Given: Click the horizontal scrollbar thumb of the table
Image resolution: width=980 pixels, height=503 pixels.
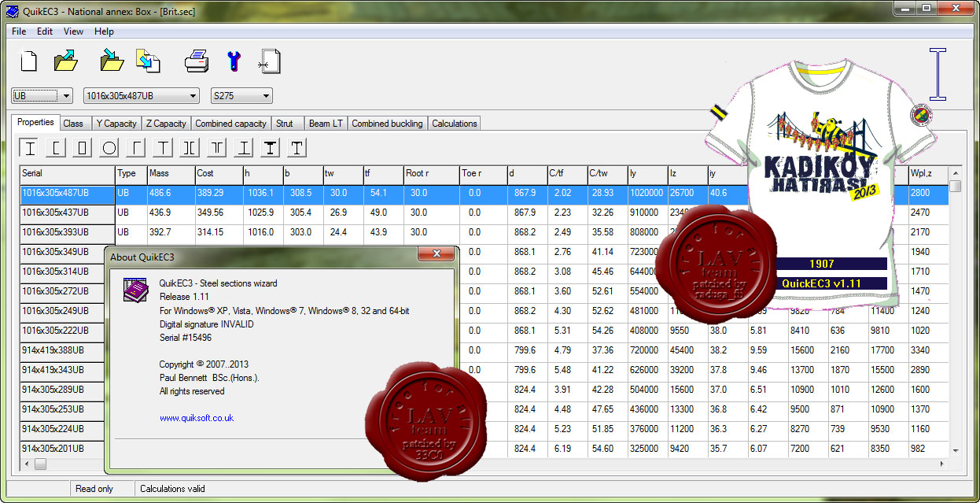Looking at the screenshot, I should click(x=40, y=464).
